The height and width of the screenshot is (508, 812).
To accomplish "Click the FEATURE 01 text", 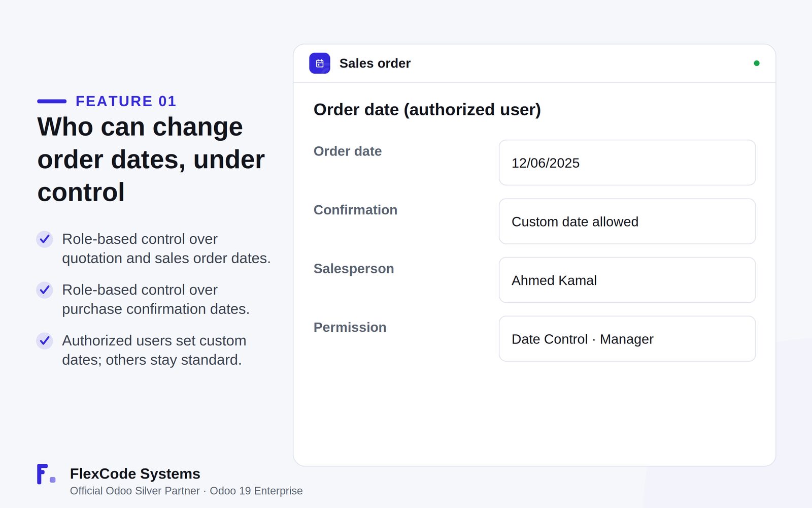I will pos(126,101).
